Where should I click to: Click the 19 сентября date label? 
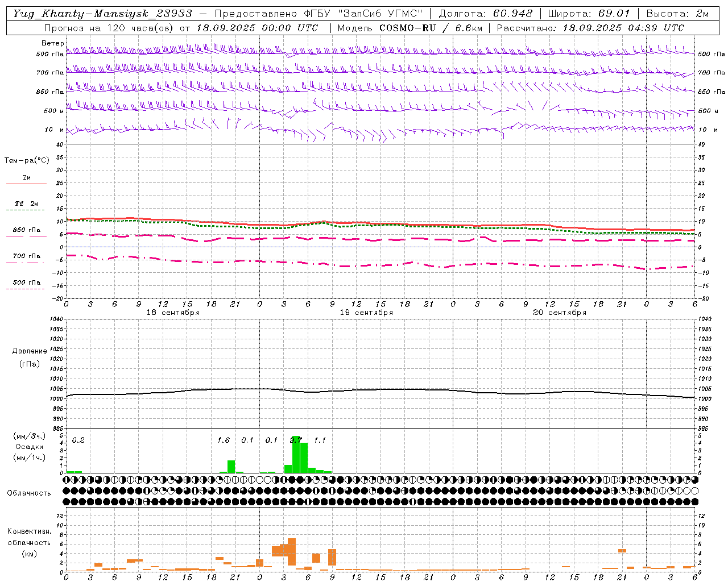366,313
